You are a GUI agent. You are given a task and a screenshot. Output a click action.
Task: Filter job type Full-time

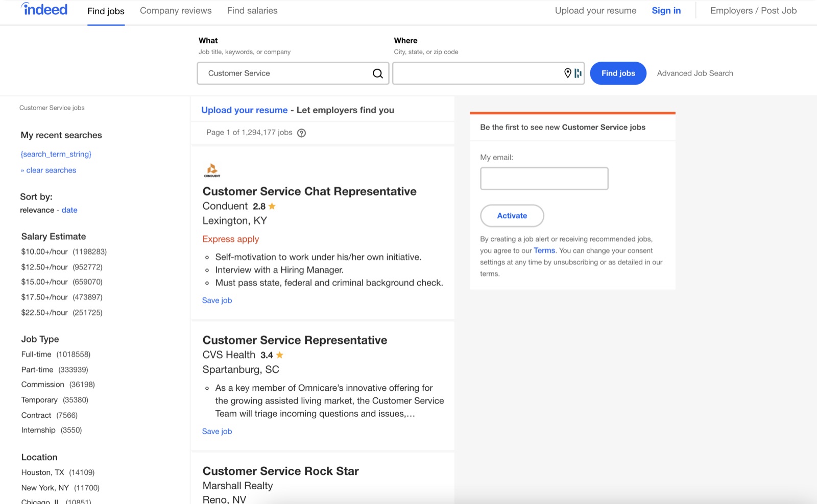click(56, 355)
